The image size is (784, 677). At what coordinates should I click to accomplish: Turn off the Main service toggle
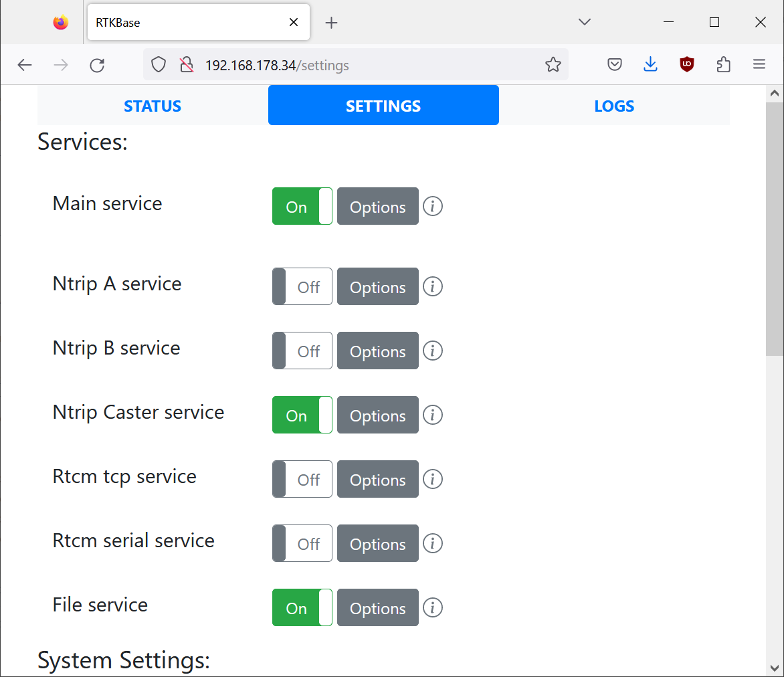302,207
